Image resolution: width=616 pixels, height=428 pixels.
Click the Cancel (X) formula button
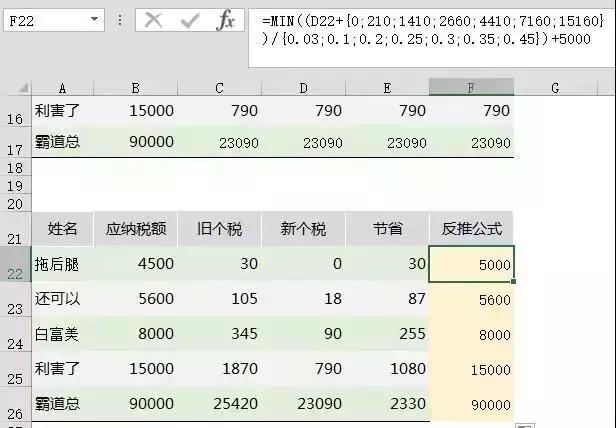tap(153, 20)
